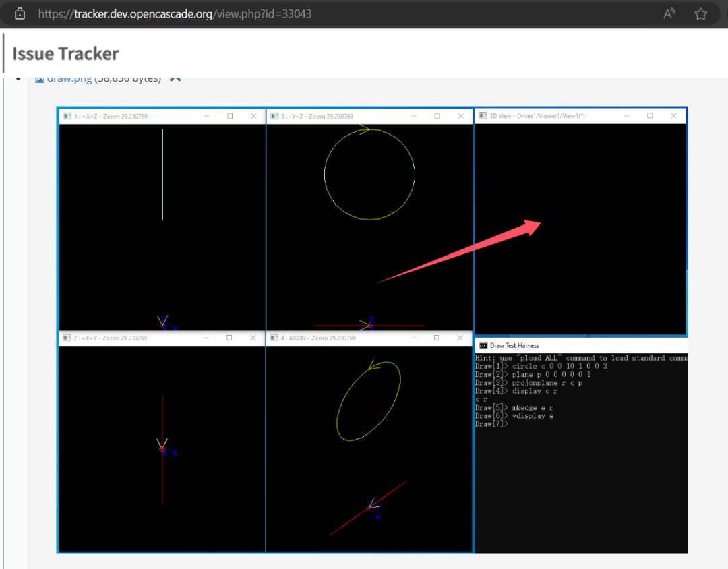Click the title icon of the -Y+Z view window
Viewport: 728px width, 569px height.
(274, 116)
